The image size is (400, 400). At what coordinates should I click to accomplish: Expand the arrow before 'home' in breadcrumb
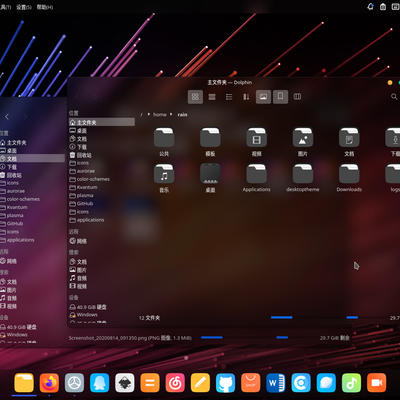click(149, 114)
